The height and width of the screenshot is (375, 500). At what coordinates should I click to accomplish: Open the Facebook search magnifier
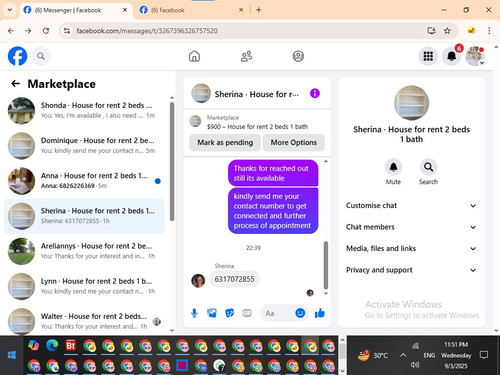41,56
